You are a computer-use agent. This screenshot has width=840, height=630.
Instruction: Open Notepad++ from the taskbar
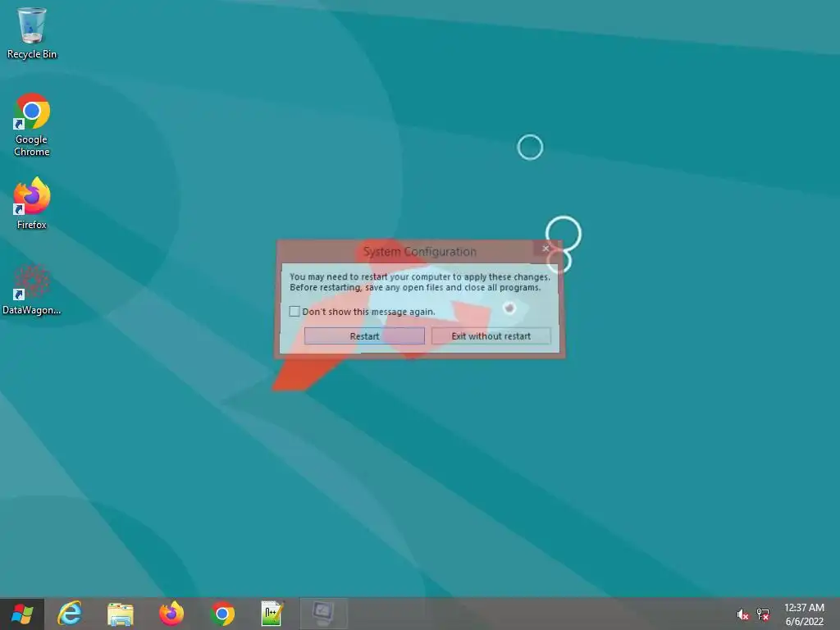[272, 614]
